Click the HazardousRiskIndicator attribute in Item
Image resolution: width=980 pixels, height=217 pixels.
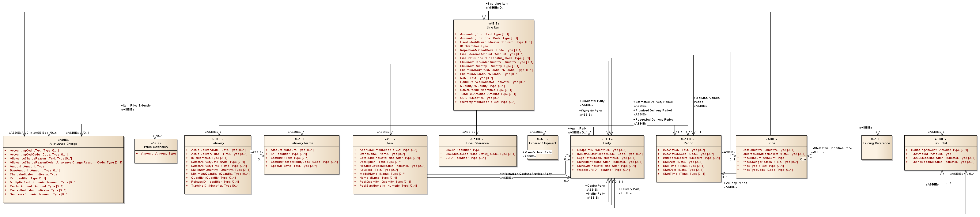[392, 166]
